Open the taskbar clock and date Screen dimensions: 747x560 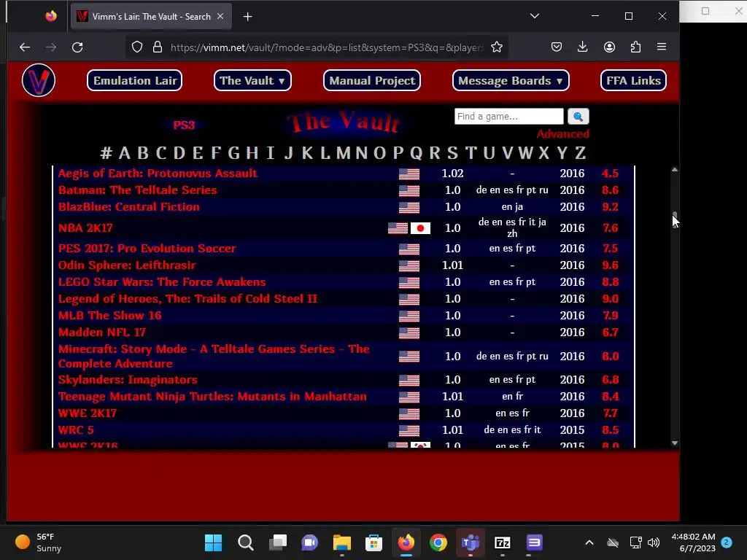coord(693,542)
